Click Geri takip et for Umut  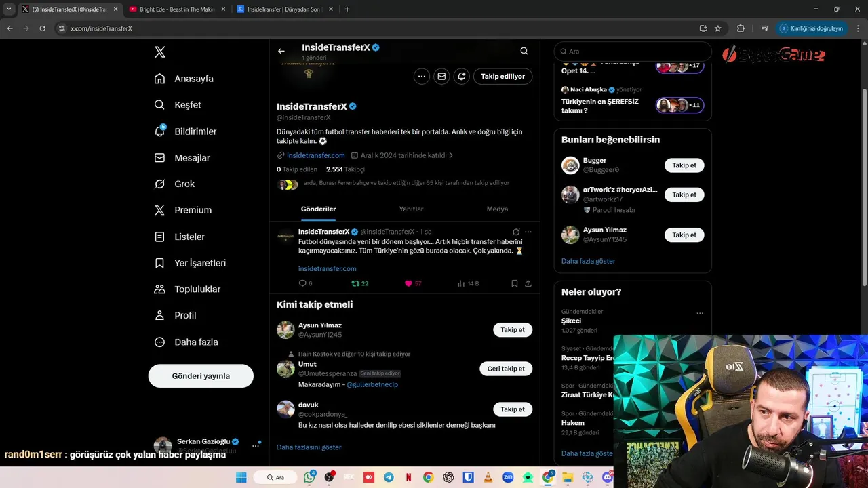(x=506, y=369)
